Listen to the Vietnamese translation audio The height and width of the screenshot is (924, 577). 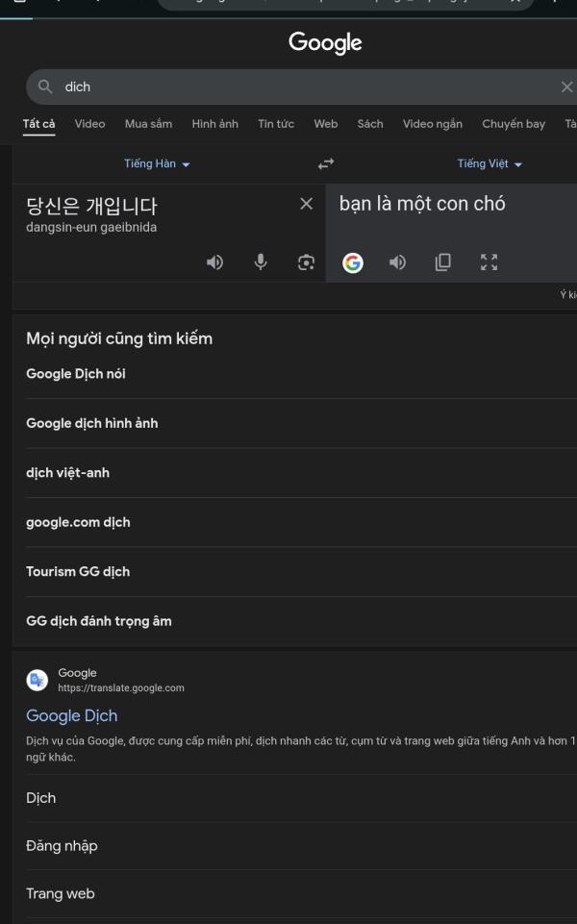point(397,262)
